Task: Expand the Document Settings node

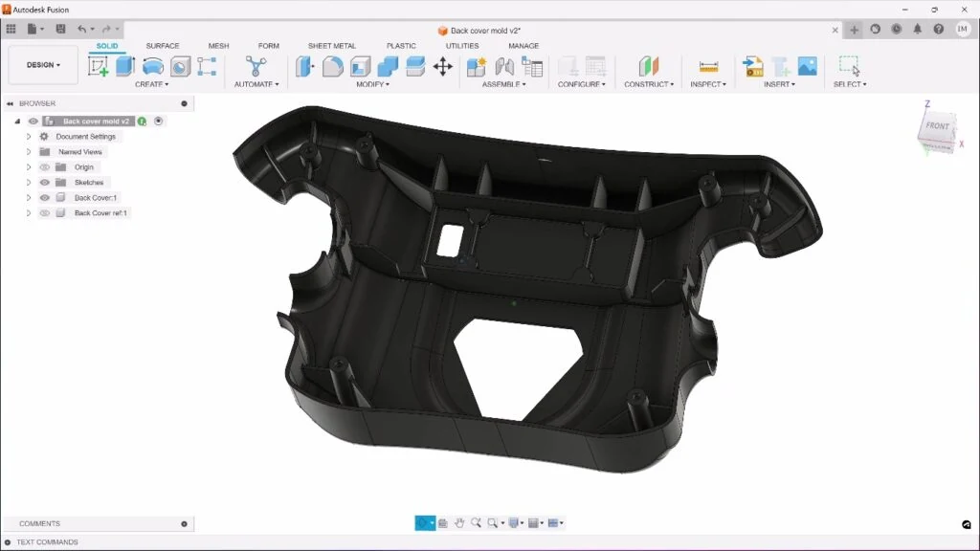Action: pyautogui.click(x=28, y=136)
